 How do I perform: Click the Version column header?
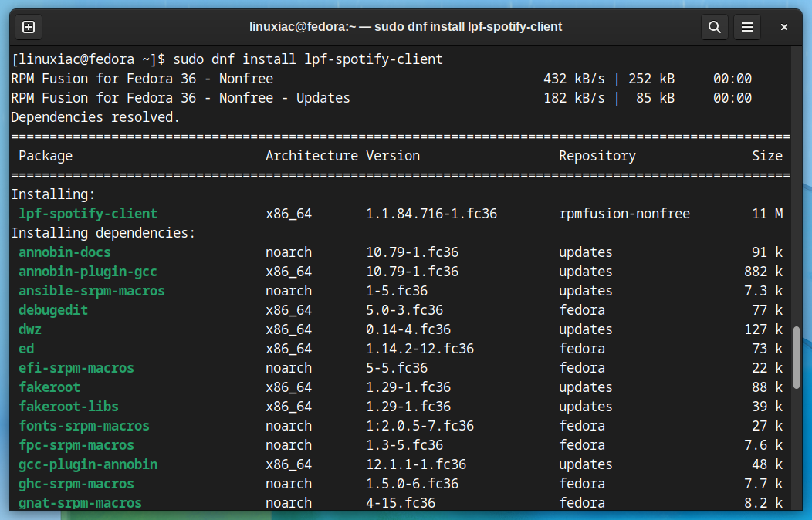tap(393, 157)
